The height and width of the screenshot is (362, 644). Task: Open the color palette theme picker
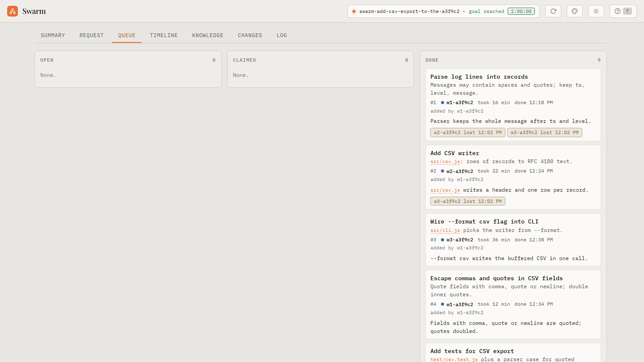[x=574, y=11]
